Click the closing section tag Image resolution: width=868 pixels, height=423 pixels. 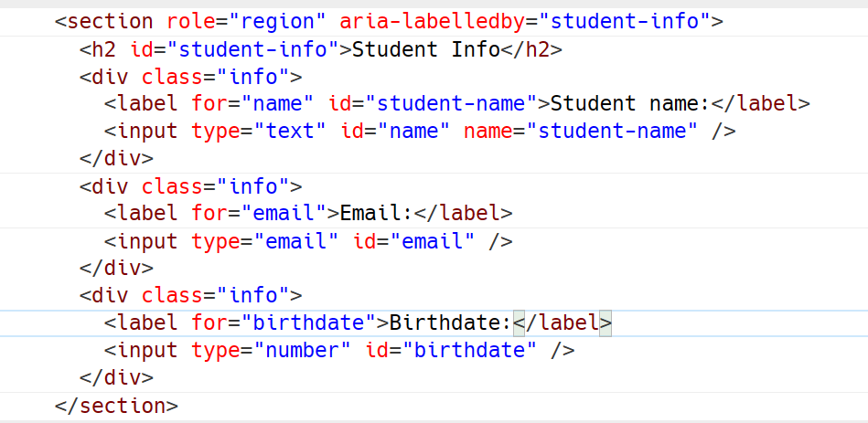(x=116, y=406)
